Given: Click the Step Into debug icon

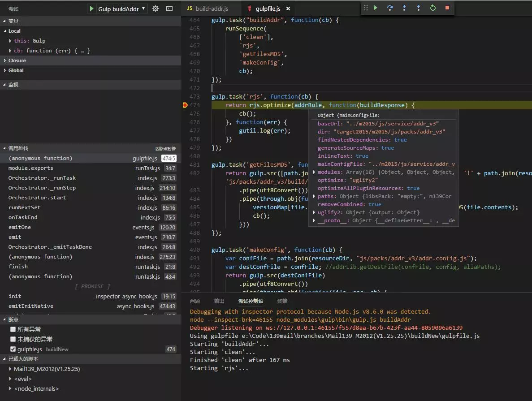Looking at the screenshot, I should (x=404, y=8).
